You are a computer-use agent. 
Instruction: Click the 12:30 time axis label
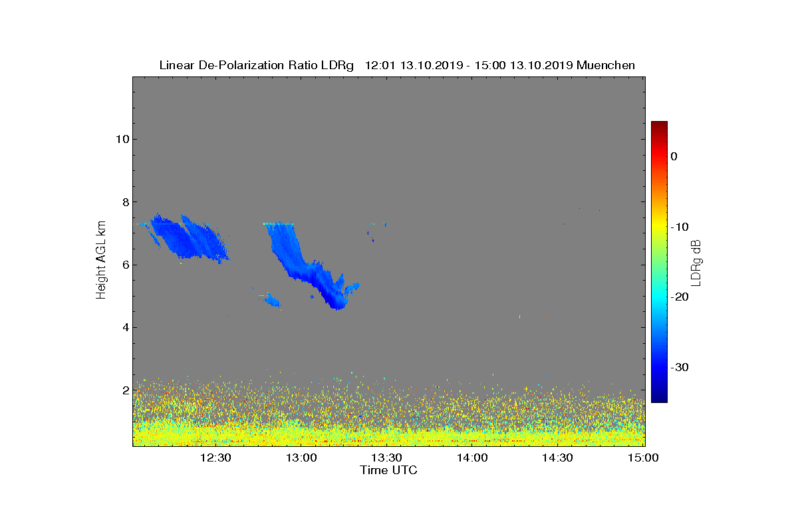pyautogui.click(x=215, y=458)
